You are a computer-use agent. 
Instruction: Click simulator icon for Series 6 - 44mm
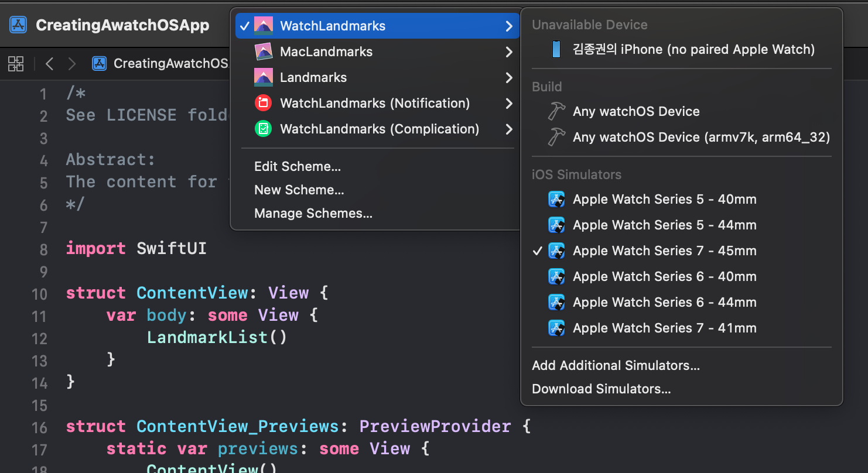(x=556, y=302)
